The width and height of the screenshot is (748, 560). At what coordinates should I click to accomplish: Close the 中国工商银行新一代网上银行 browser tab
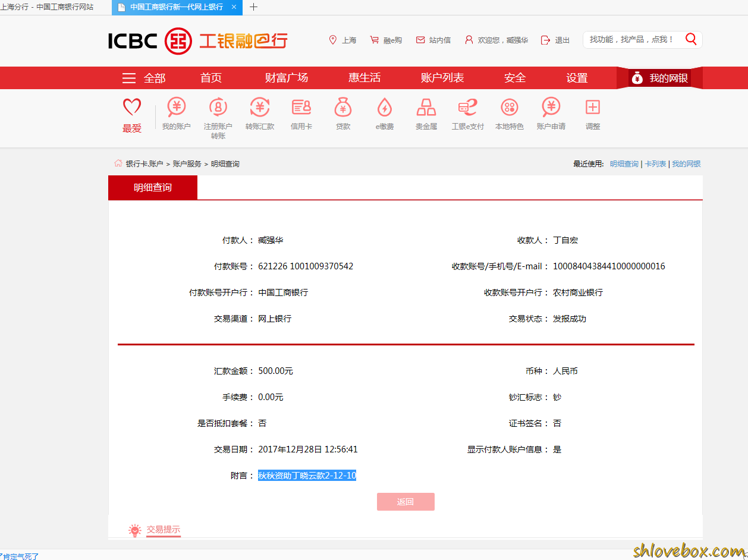point(234,7)
